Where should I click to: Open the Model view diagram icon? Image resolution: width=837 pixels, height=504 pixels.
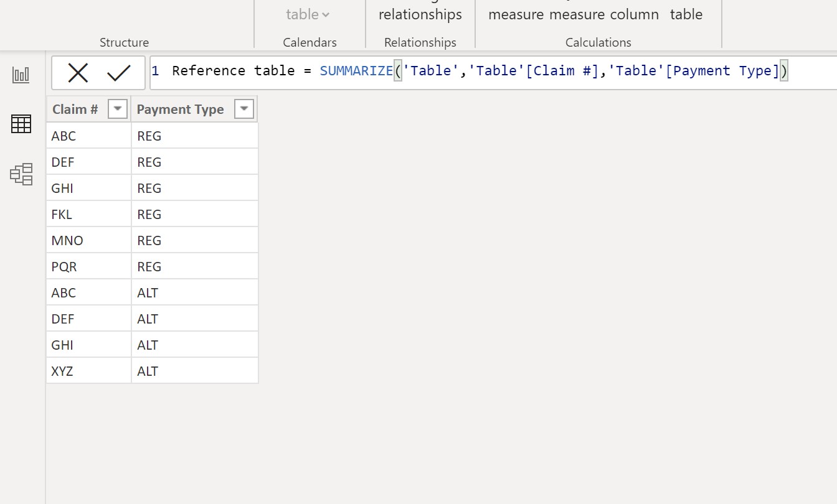click(x=21, y=174)
